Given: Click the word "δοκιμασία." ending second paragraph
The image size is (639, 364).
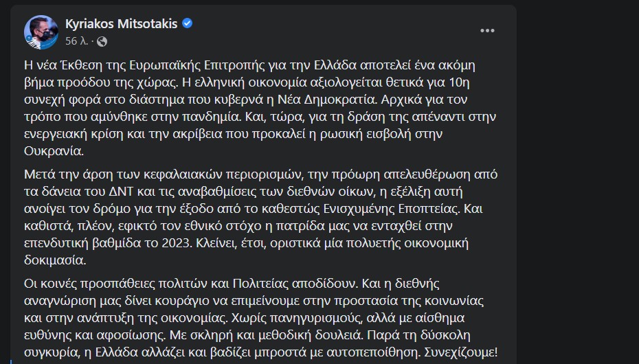Looking at the screenshot, I should click(55, 260).
